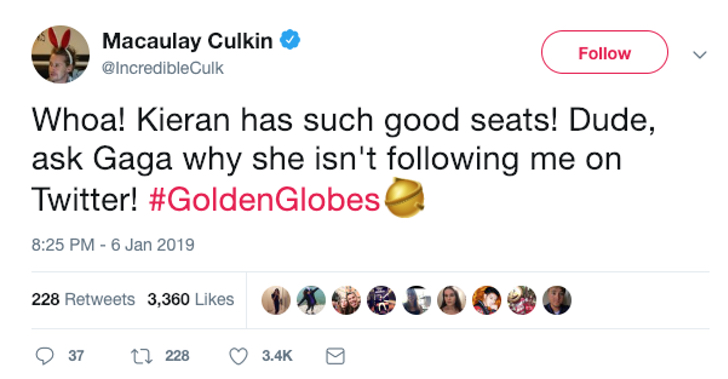Click the last liker avatar thumbnail
The height and width of the screenshot is (379, 728).
(557, 300)
